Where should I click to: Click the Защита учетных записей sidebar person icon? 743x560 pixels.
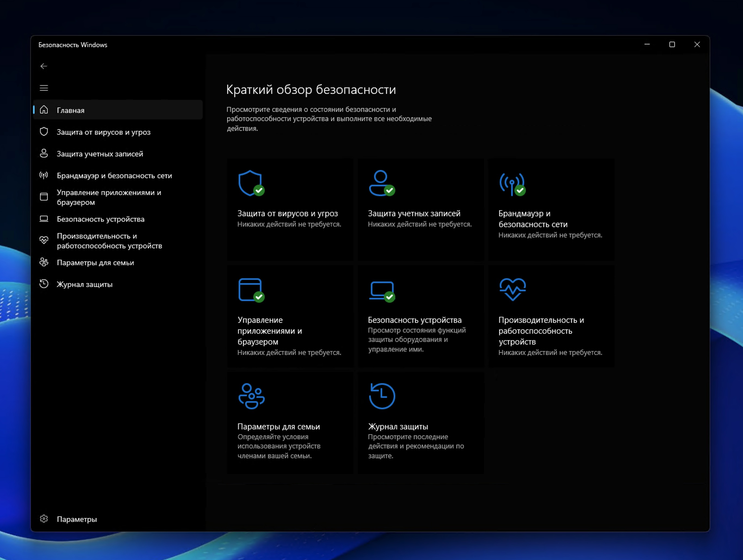click(44, 153)
